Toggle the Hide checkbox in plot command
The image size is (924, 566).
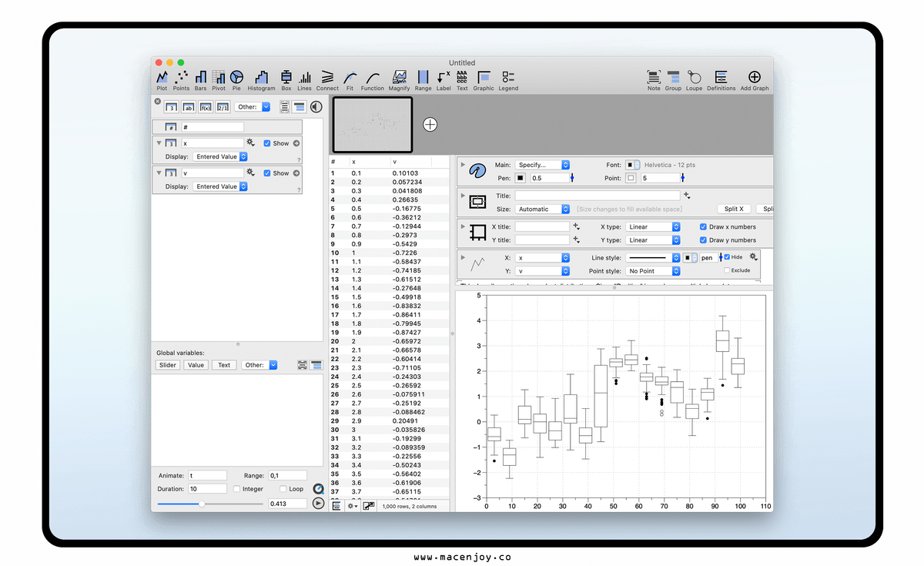(x=727, y=257)
